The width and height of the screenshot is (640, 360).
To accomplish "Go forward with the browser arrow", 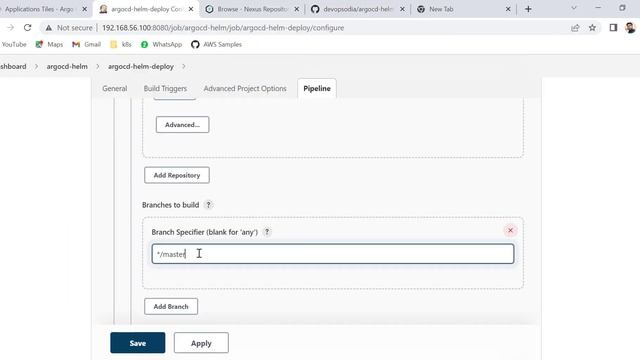I will coord(10,28).
